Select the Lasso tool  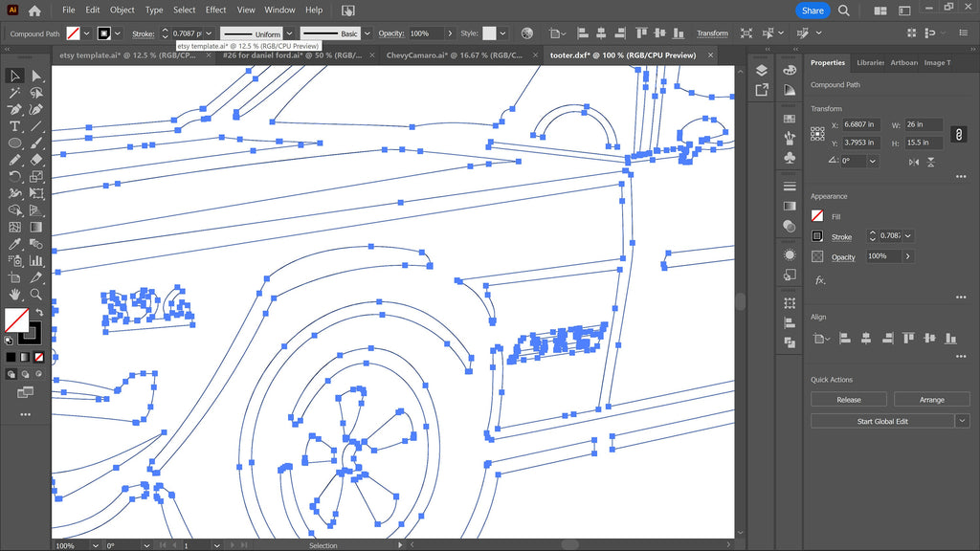(36, 93)
